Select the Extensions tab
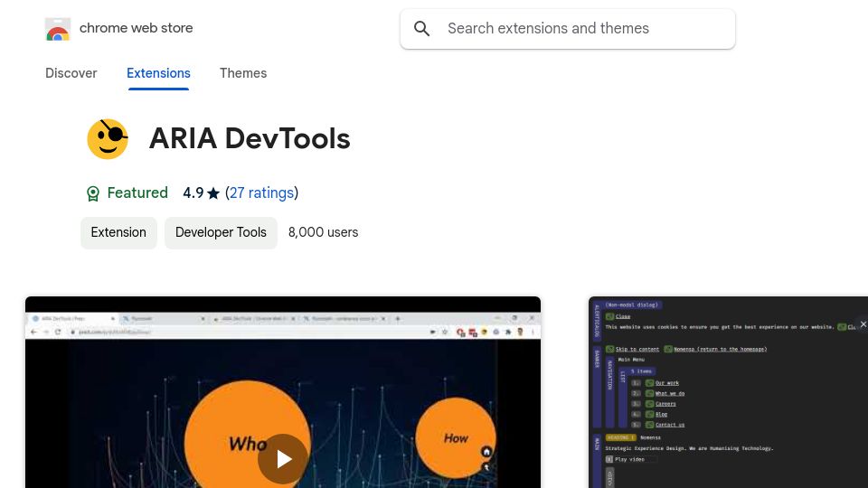The image size is (868, 488). pos(158,73)
